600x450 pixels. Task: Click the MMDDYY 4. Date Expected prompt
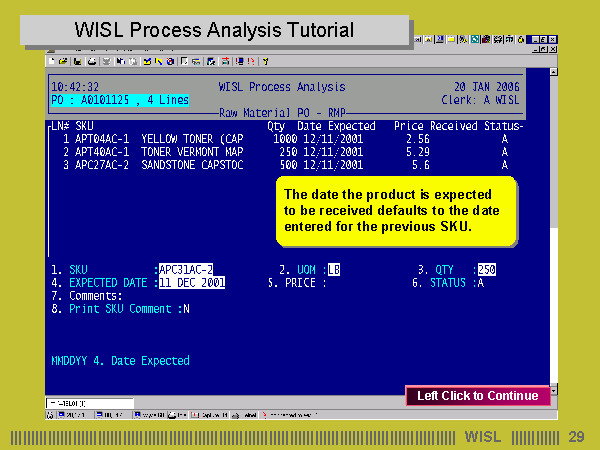(x=120, y=361)
